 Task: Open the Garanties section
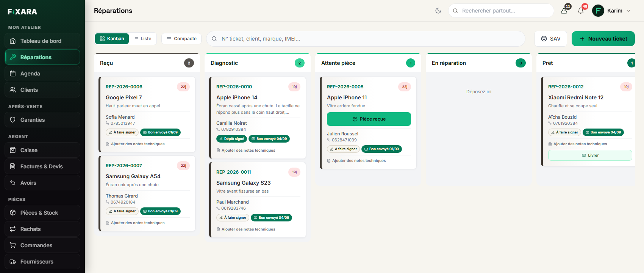(42, 120)
